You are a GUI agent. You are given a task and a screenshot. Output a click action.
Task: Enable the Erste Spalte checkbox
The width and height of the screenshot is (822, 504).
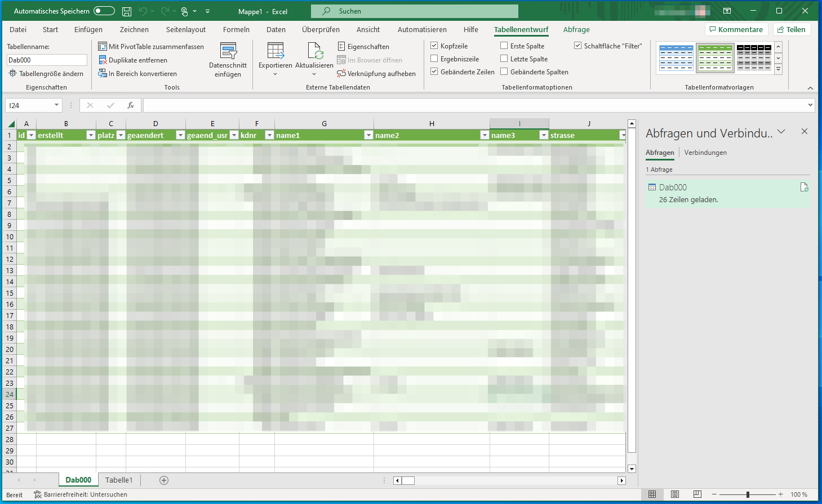(504, 46)
